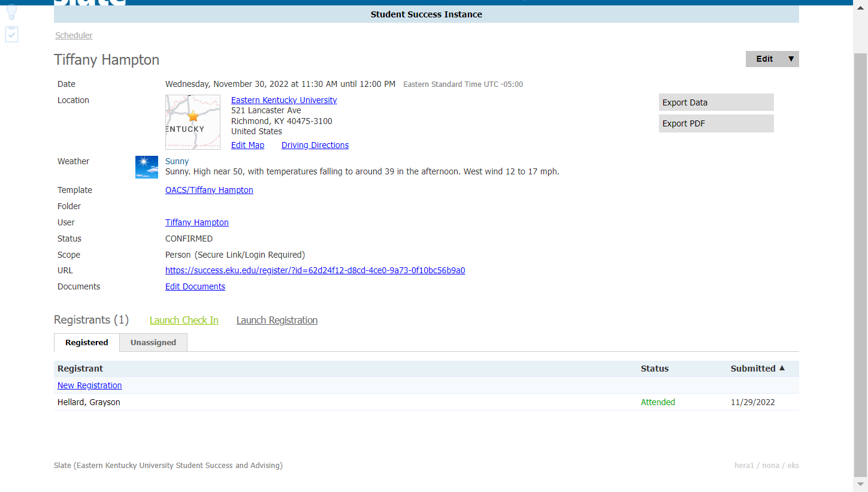Open the Kentucky map thumbnail

(193, 122)
